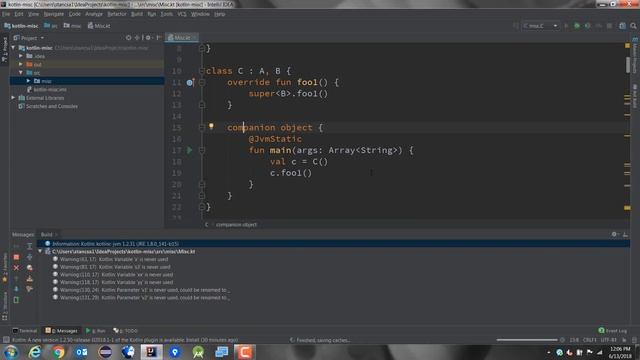Click the Messages panel settings gear icon

pos(614,234)
